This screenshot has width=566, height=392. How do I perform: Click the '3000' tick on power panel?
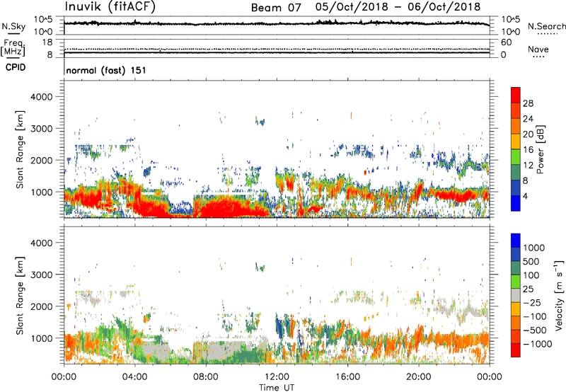[41, 129]
